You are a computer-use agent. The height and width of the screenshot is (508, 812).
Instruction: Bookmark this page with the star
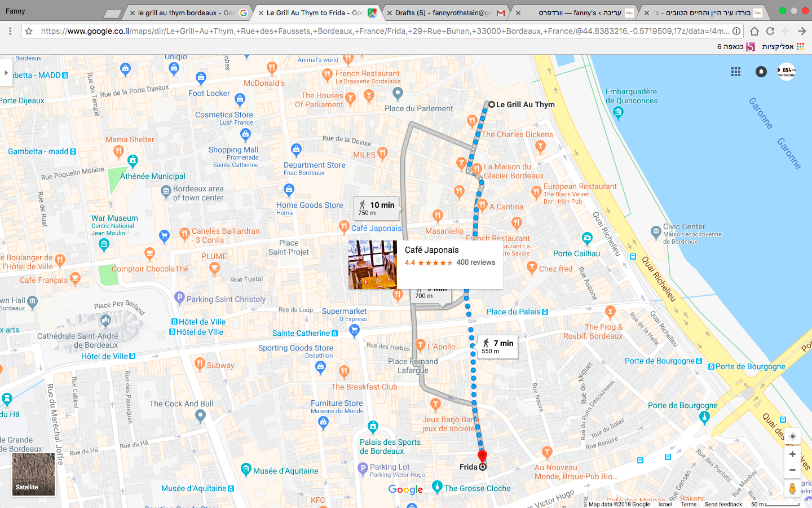click(x=29, y=31)
